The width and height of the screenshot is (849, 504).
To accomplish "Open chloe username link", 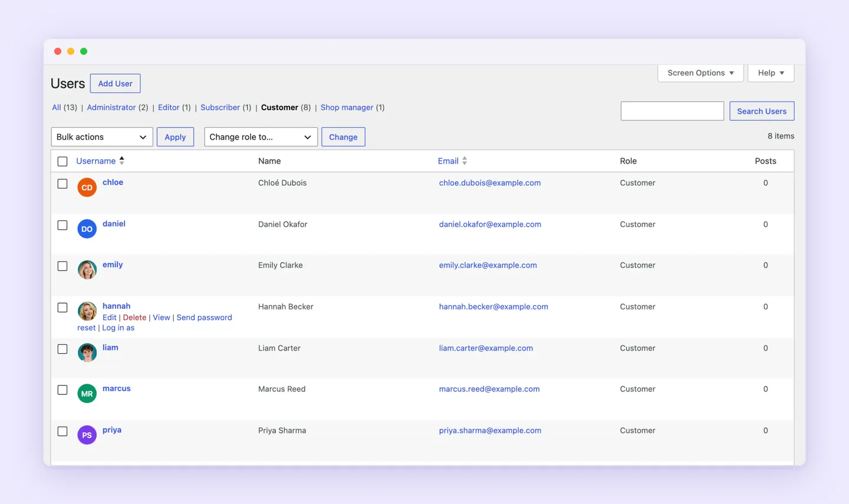I will click(x=113, y=182).
